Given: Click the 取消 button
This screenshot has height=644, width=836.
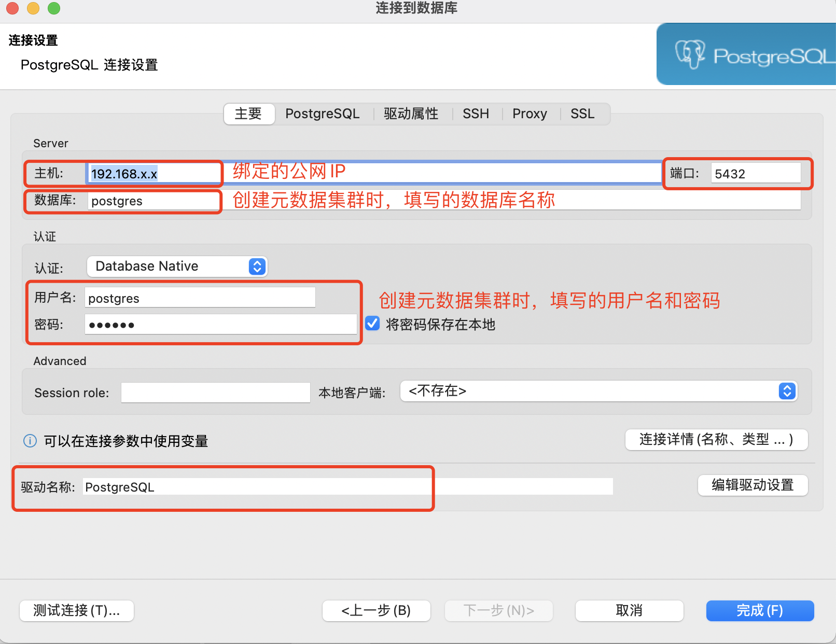Looking at the screenshot, I should [x=629, y=611].
